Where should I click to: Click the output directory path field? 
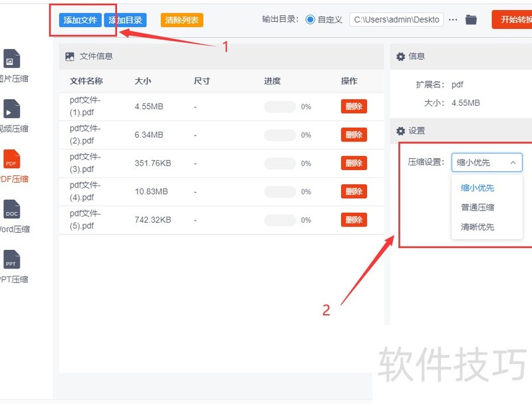tap(396, 20)
